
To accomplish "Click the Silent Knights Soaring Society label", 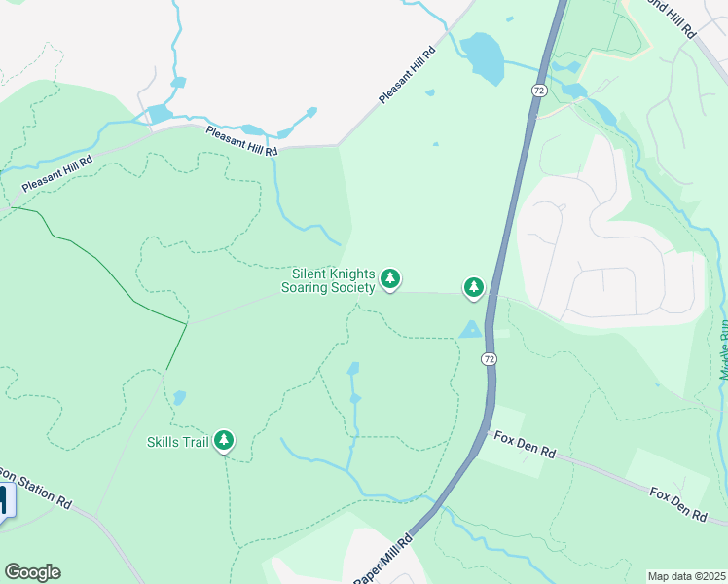I will (328, 280).
